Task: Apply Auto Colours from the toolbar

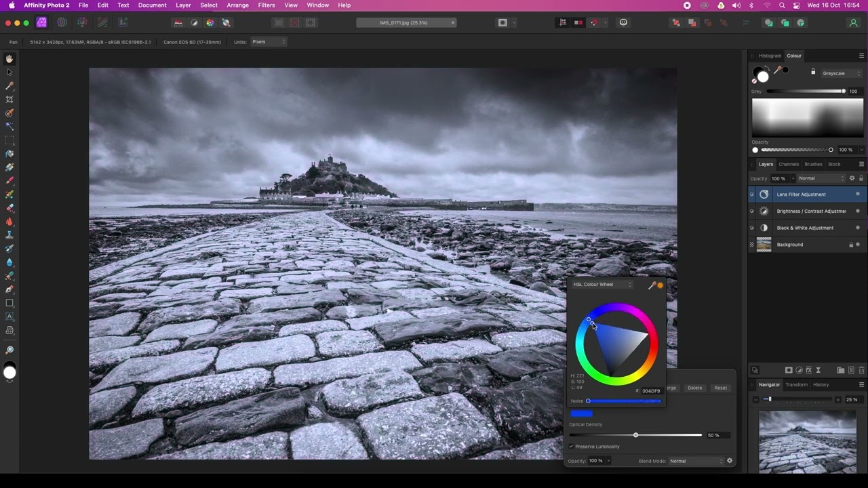Action: coord(210,22)
